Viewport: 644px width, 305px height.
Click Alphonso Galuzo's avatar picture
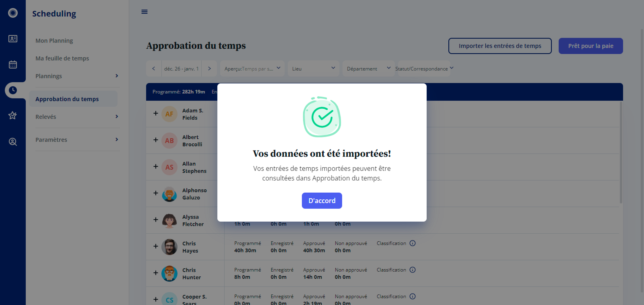point(169,194)
